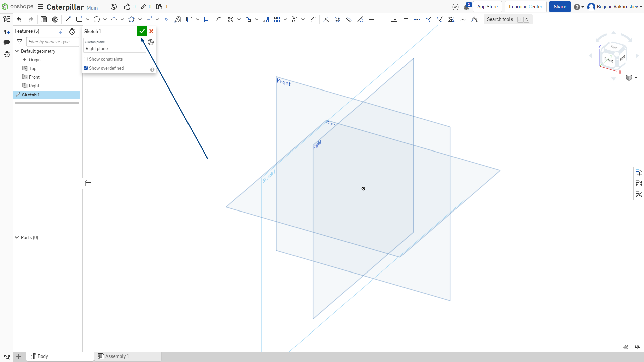This screenshot has height=362, width=644.
Task: Accept Sketch 1 with green checkmark
Action: (142, 31)
